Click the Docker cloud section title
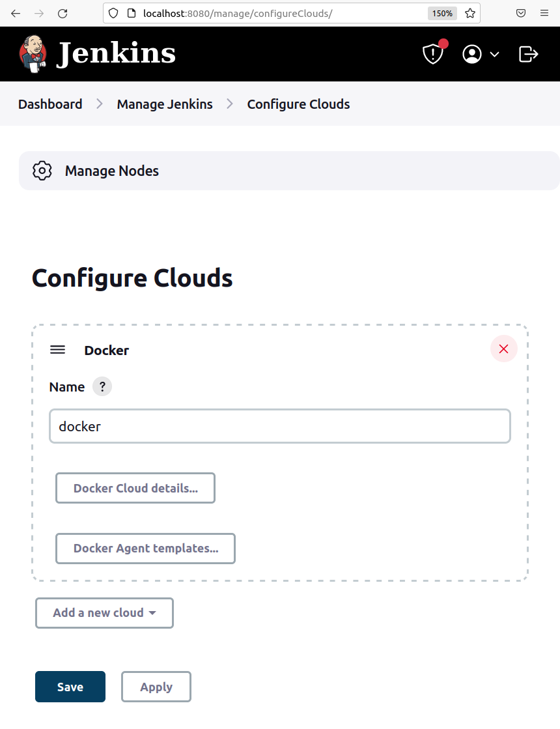 pyautogui.click(x=106, y=350)
